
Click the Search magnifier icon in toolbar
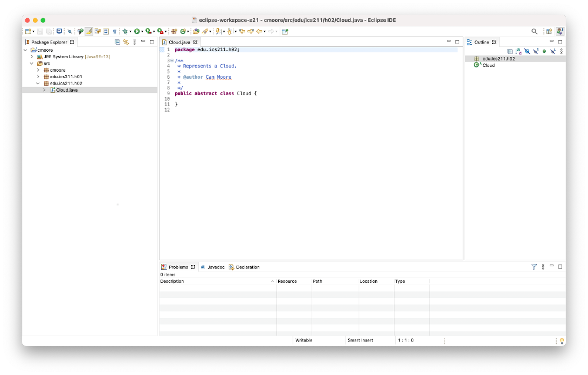[534, 31]
